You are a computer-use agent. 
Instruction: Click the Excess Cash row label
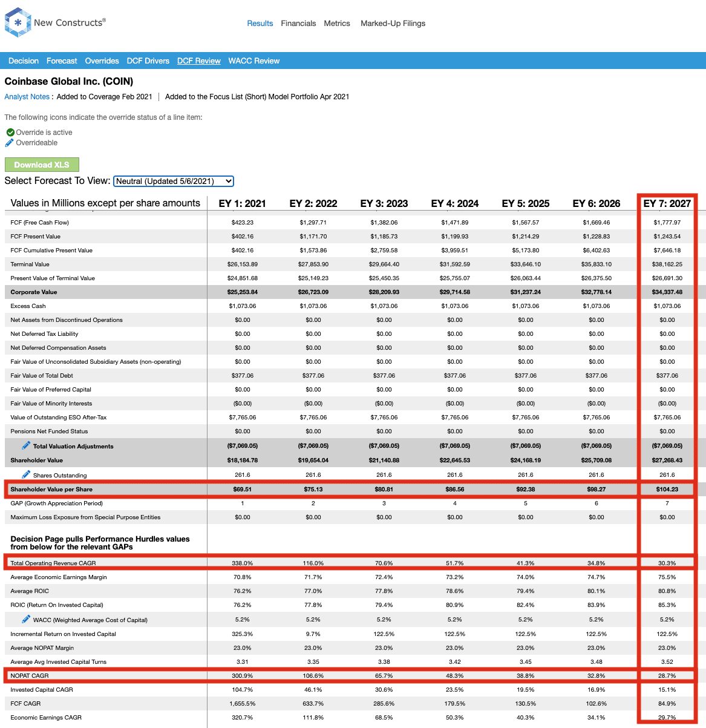(28, 306)
